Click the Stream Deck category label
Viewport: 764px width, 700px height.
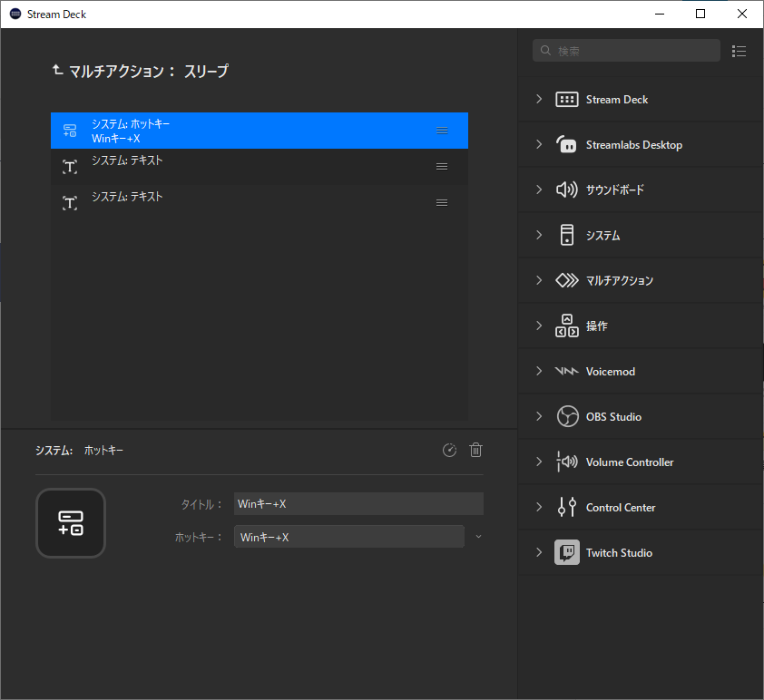(617, 100)
